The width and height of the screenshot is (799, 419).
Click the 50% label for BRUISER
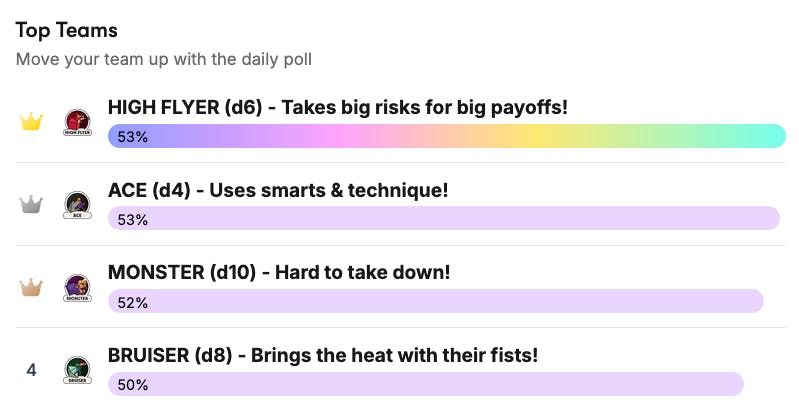133,384
